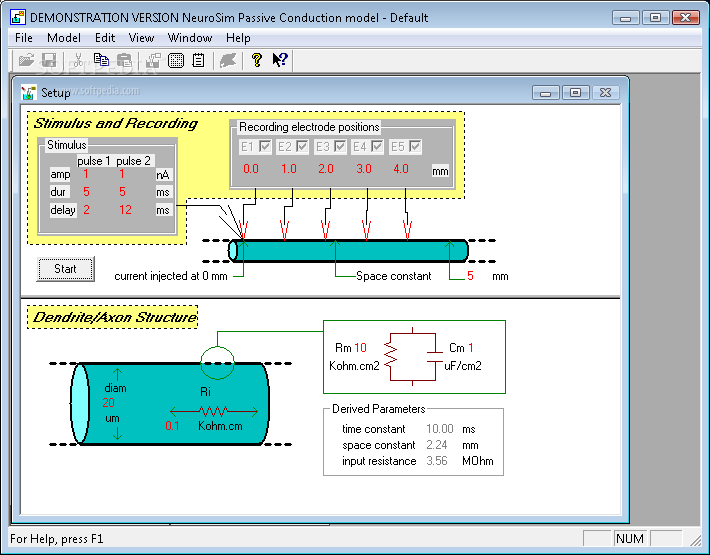Open the Window menu
This screenshot has height=555, width=710.
(190, 38)
